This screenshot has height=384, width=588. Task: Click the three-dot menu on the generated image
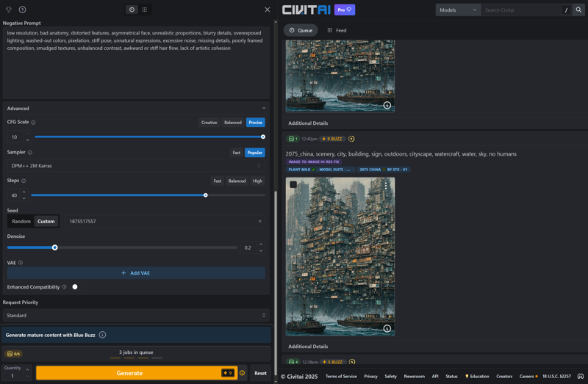(386, 186)
